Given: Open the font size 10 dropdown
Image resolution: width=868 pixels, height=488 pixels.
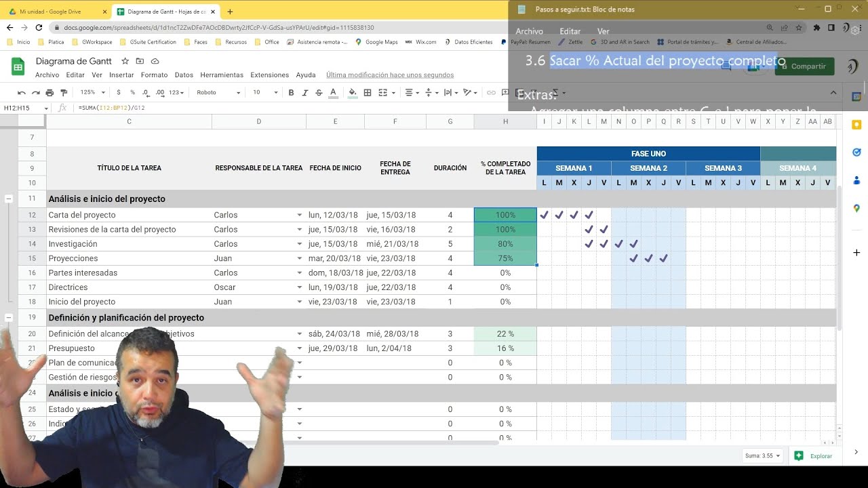Looking at the screenshot, I should coord(265,93).
